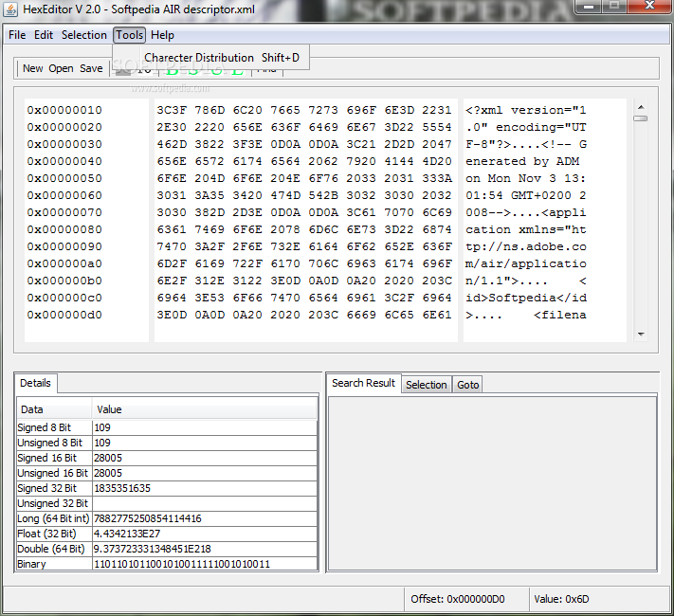
Task: Click ASCII text '<?xml version="1'
Action: (x=526, y=110)
